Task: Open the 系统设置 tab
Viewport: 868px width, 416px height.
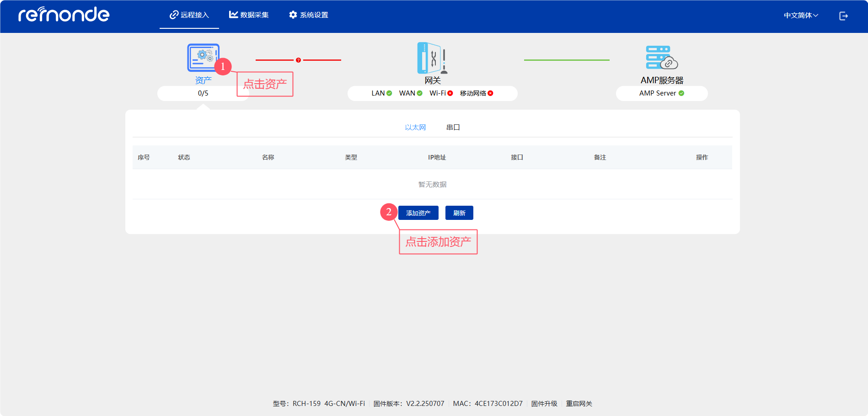Action: 309,15
